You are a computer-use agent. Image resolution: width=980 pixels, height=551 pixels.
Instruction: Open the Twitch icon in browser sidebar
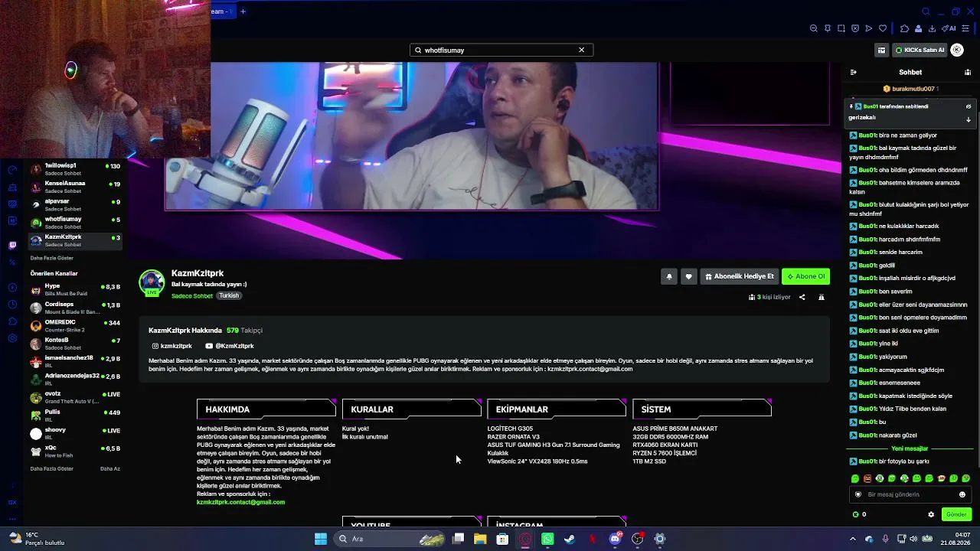pos(12,246)
